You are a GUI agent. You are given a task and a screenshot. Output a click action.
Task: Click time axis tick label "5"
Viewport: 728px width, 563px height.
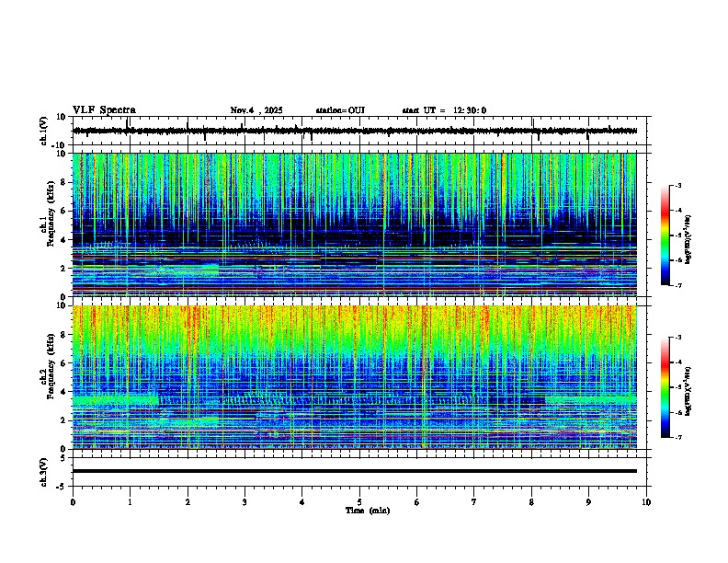point(359,502)
